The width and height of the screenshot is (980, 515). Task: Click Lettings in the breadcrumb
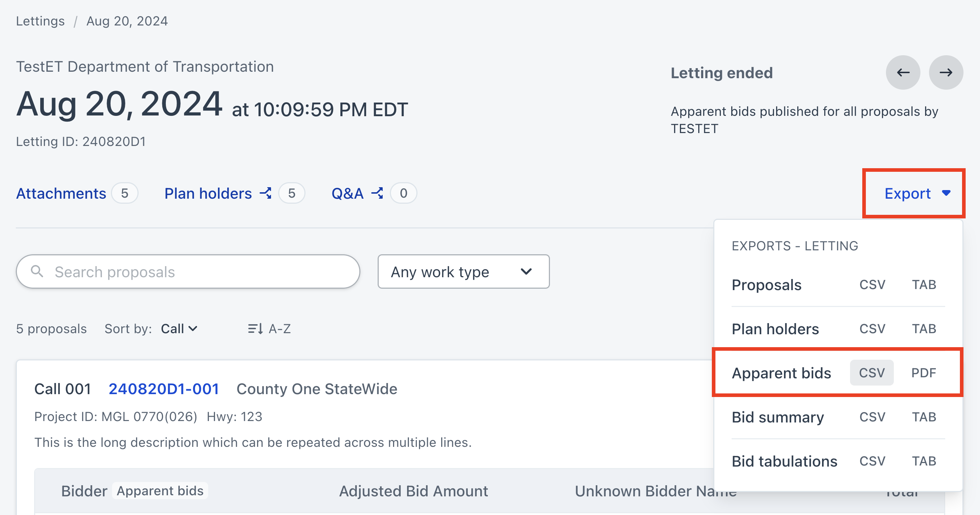click(40, 21)
